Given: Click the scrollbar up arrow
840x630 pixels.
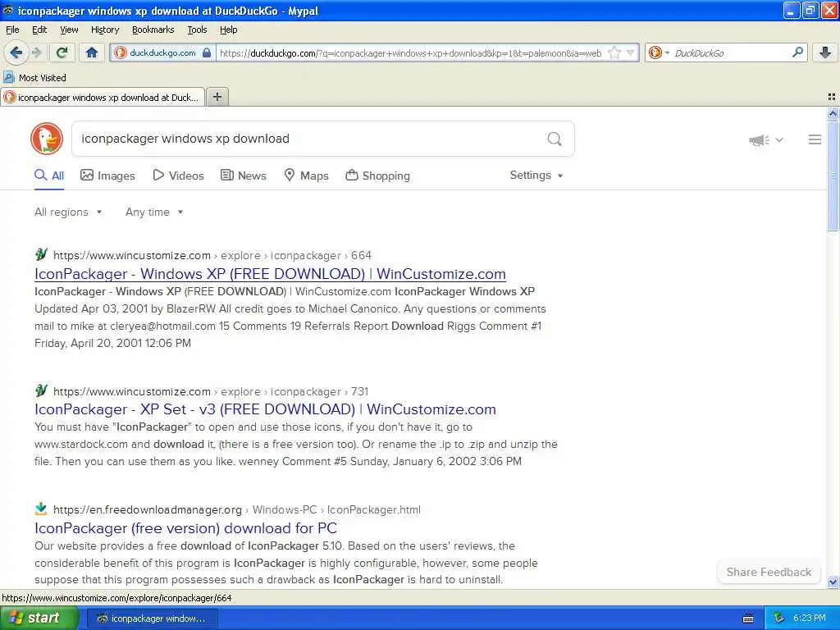Looking at the screenshot, I should tap(833, 113).
